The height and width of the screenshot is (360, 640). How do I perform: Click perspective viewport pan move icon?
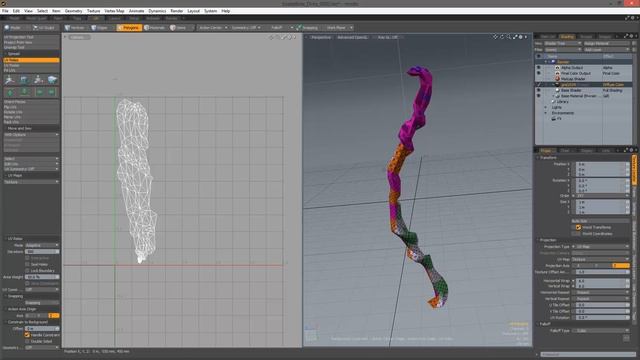coord(495,37)
